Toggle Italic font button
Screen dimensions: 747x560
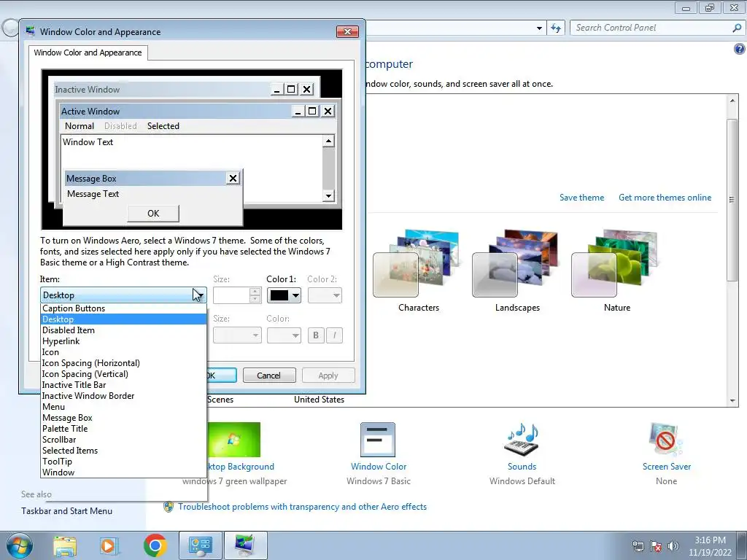(334, 335)
